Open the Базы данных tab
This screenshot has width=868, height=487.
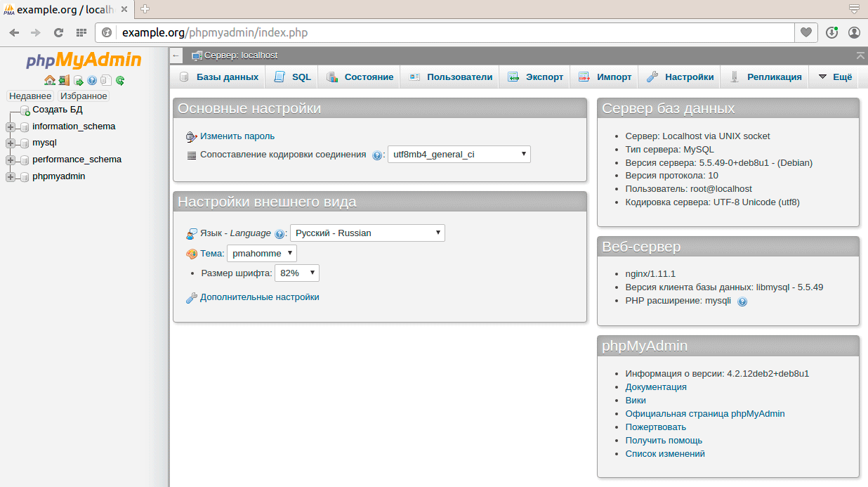(218, 77)
